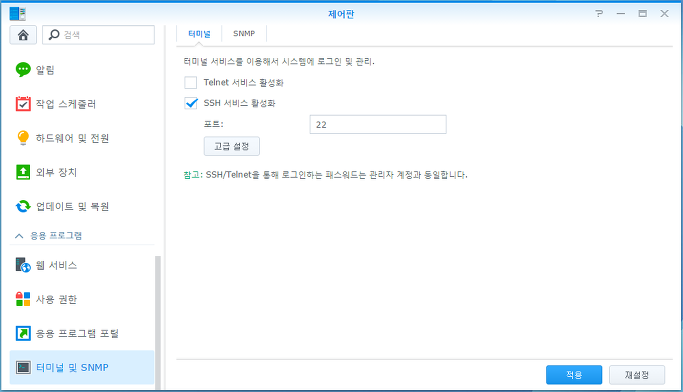Collapse the 응용 프로그램 section chevron
683x392 pixels.
pos(19,236)
